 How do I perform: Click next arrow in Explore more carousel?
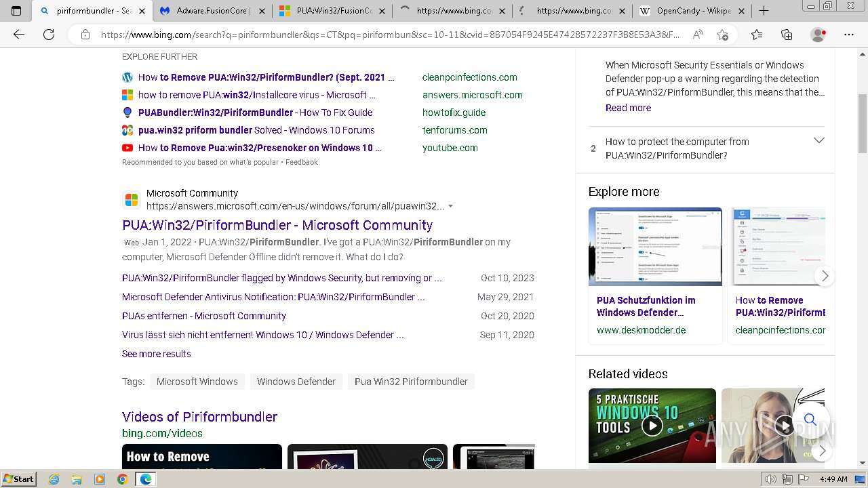point(825,276)
